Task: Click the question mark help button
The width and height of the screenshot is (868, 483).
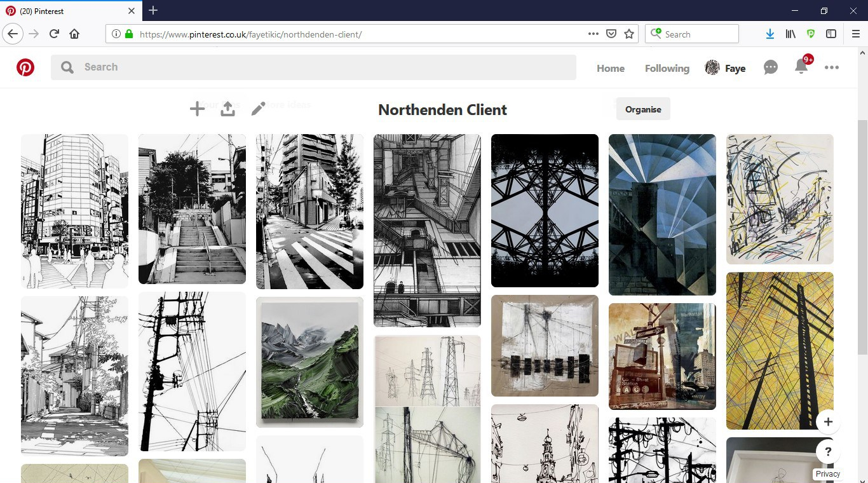Action: [x=828, y=452]
